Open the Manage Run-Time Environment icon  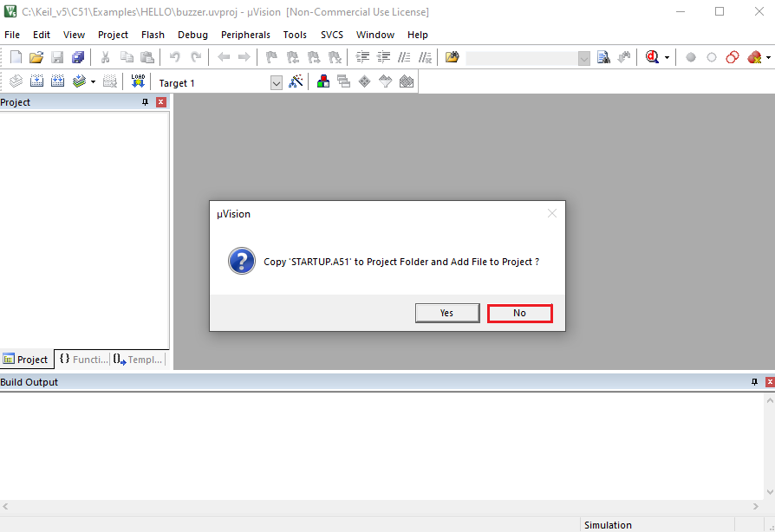(x=322, y=81)
